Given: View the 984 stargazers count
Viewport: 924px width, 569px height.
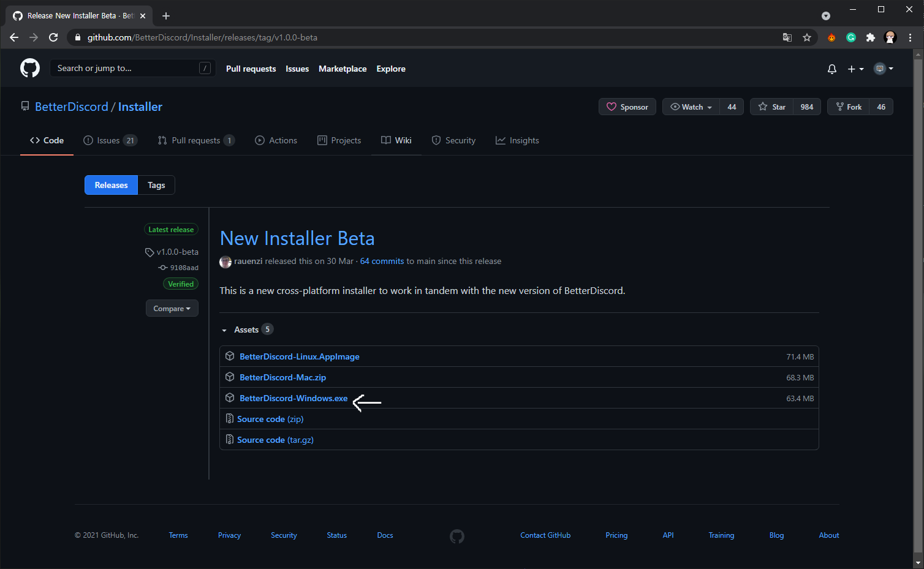Looking at the screenshot, I should point(807,107).
